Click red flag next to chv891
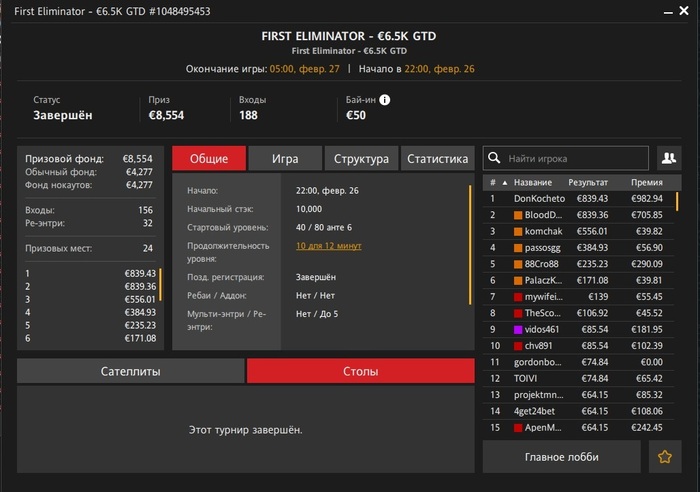The image size is (700, 492). point(518,346)
